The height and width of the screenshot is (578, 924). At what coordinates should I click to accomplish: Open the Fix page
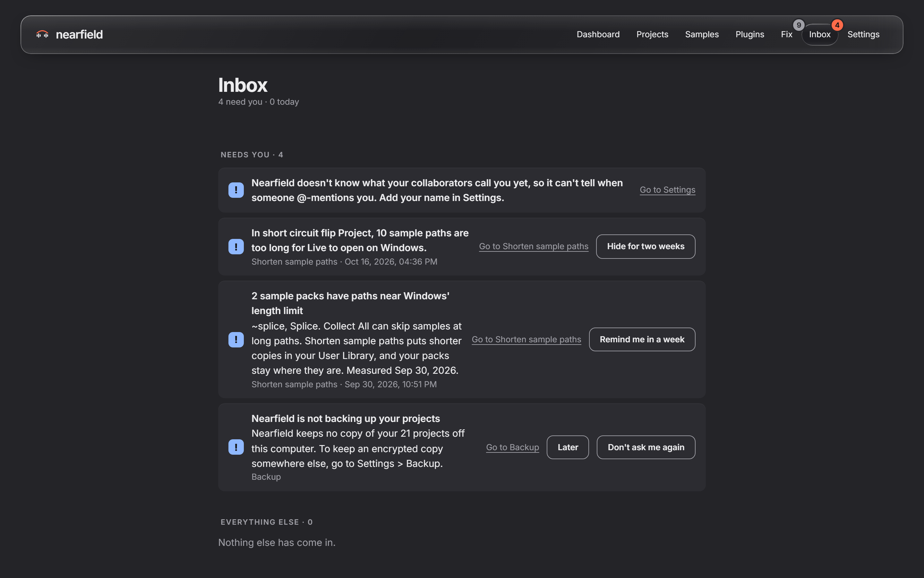coord(787,34)
